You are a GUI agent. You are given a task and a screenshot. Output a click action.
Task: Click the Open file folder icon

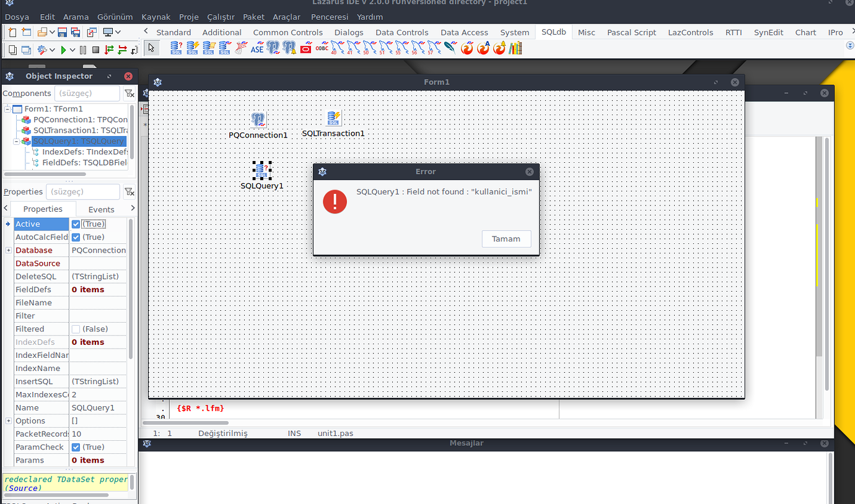(x=42, y=32)
